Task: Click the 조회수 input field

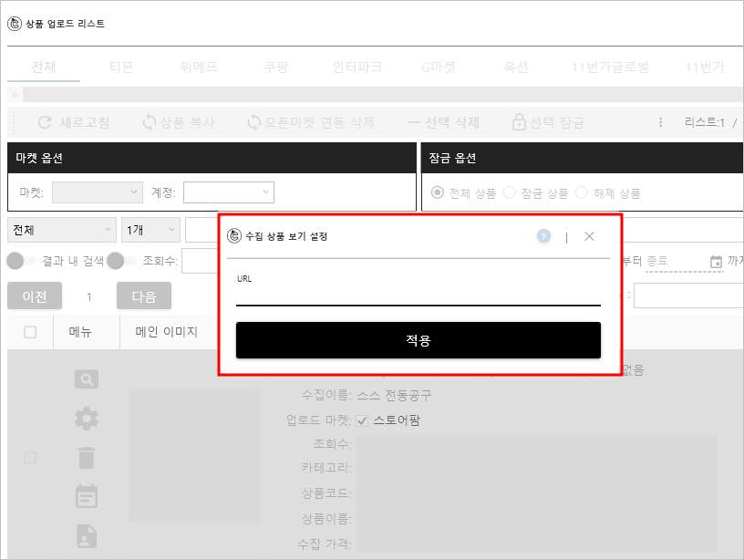Action: tap(200, 261)
